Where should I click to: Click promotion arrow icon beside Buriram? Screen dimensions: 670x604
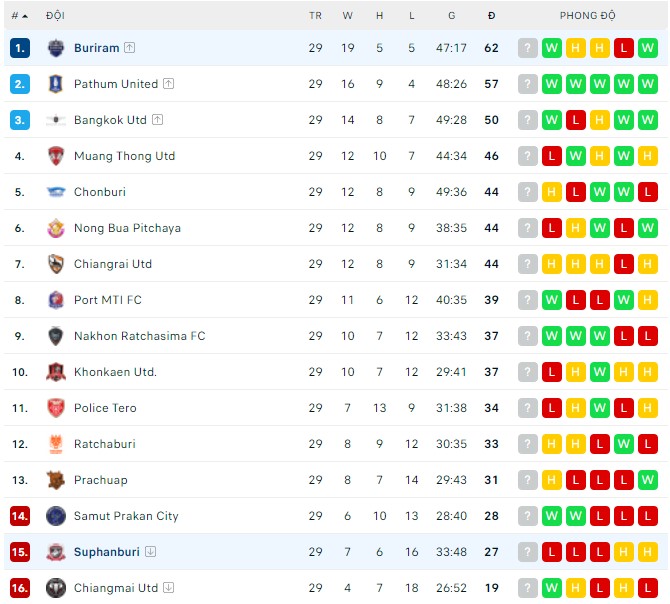pos(130,48)
